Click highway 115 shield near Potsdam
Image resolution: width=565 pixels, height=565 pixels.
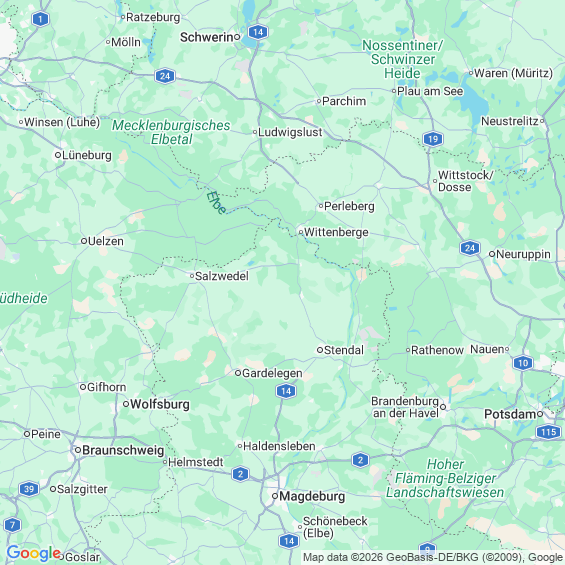coord(548,432)
